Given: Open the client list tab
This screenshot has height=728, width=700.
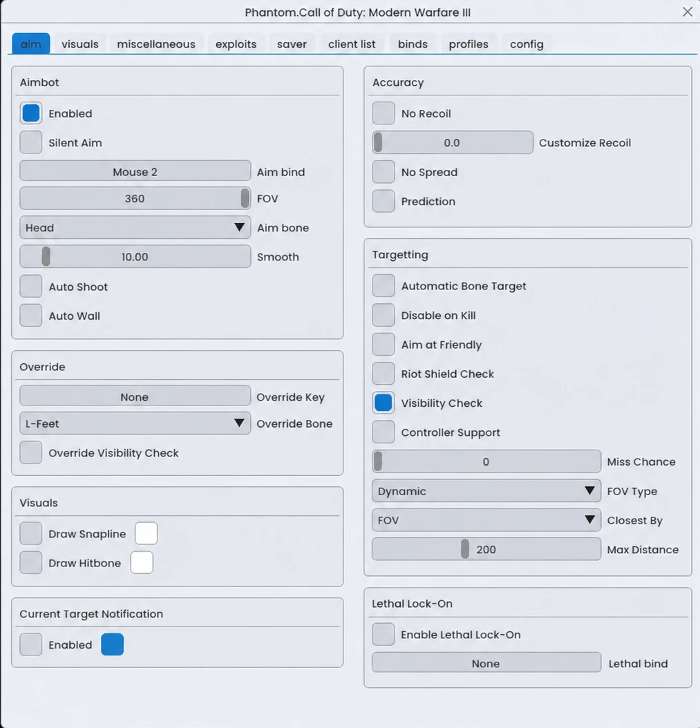Looking at the screenshot, I should 352,44.
